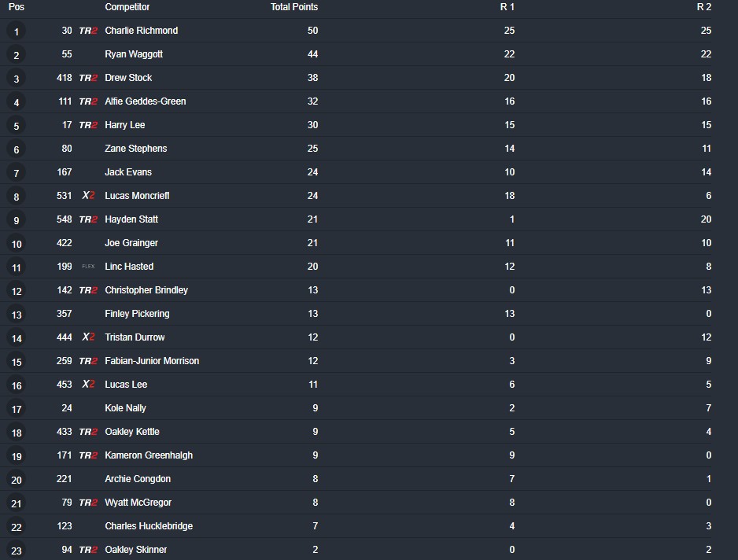Open competitor Ryan Waggott

pyautogui.click(x=134, y=54)
